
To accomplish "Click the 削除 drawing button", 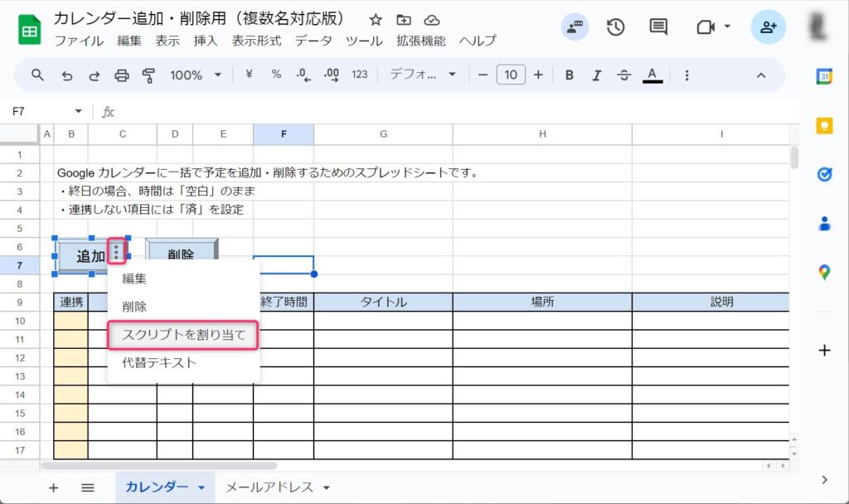I will pyautogui.click(x=181, y=254).
